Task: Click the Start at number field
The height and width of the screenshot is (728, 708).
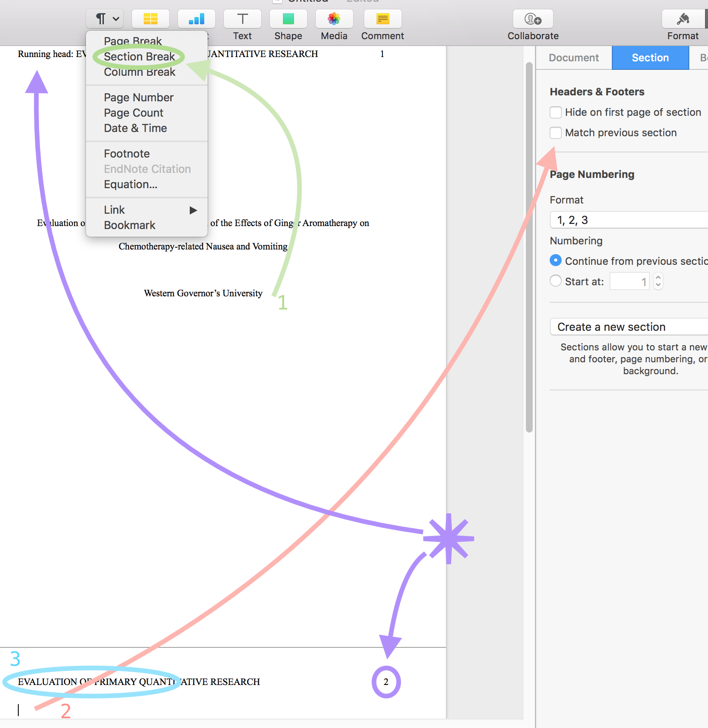Action: click(x=630, y=281)
